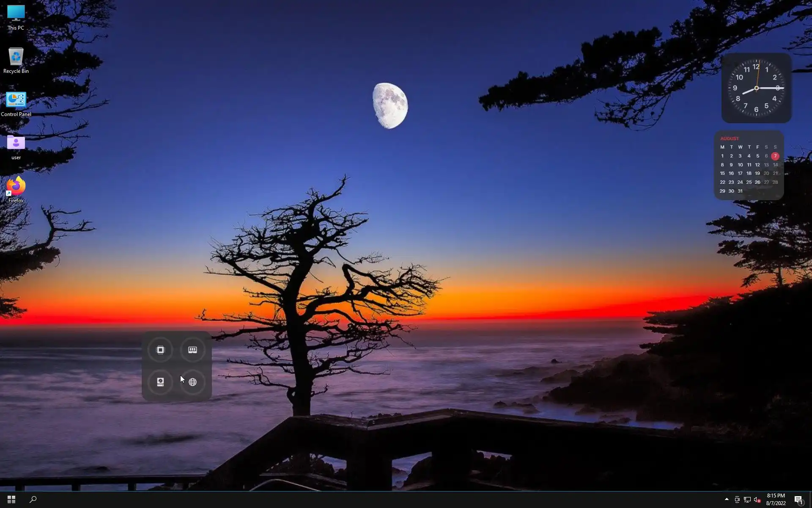The image size is (812, 508).
Task: Click the Meet Now camera tray icon
Action: [x=737, y=500]
